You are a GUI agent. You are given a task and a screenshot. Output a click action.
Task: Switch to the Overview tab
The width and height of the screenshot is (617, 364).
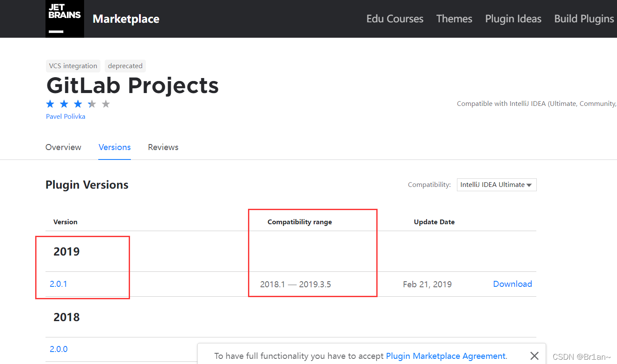[x=63, y=147]
